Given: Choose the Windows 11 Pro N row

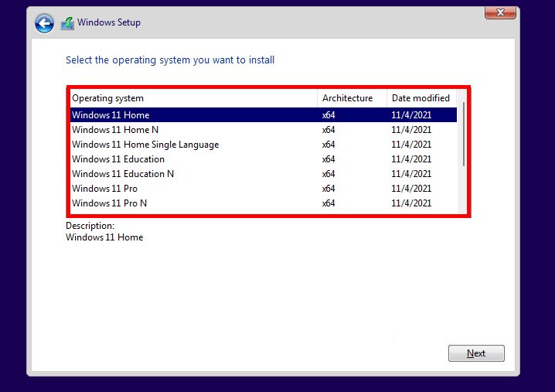Looking at the screenshot, I should [x=264, y=203].
